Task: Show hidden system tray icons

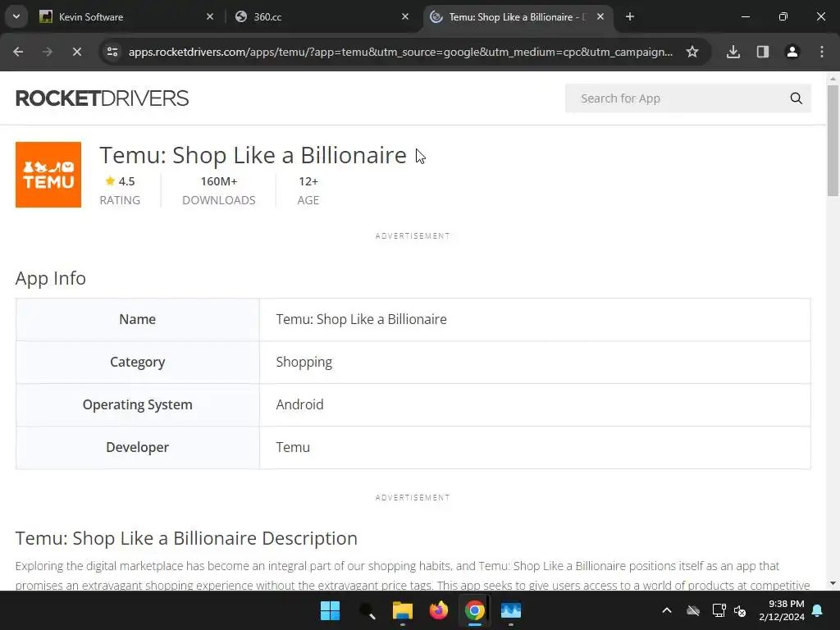Action: point(667,610)
